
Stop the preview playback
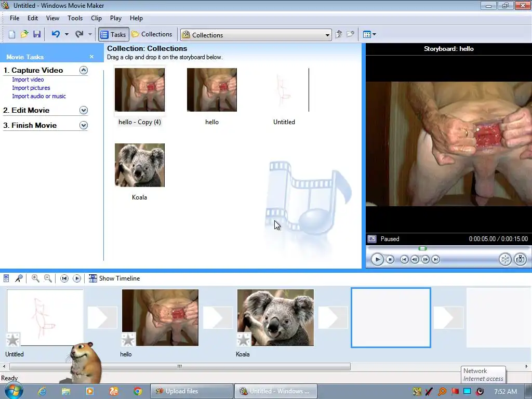coord(390,260)
